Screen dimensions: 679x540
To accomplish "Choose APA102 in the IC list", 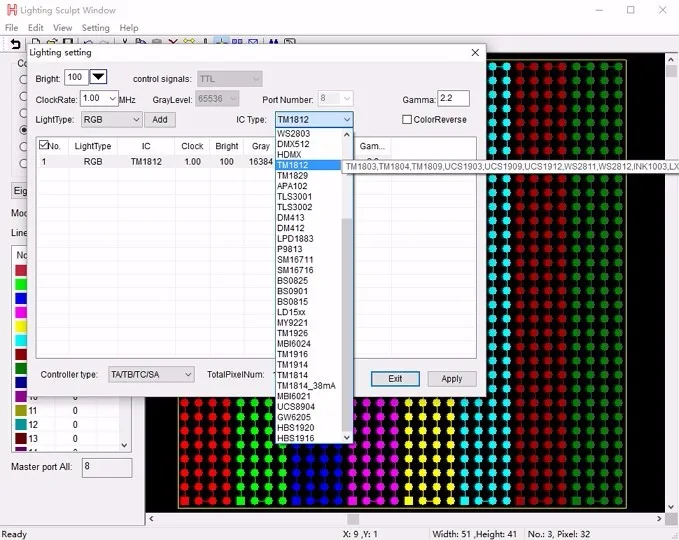I will 308,186.
